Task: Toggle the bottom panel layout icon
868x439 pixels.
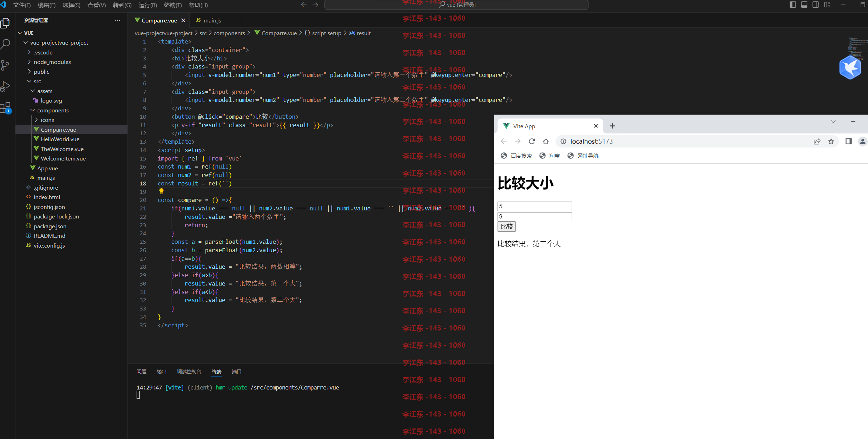Action: tap(804, 5)
